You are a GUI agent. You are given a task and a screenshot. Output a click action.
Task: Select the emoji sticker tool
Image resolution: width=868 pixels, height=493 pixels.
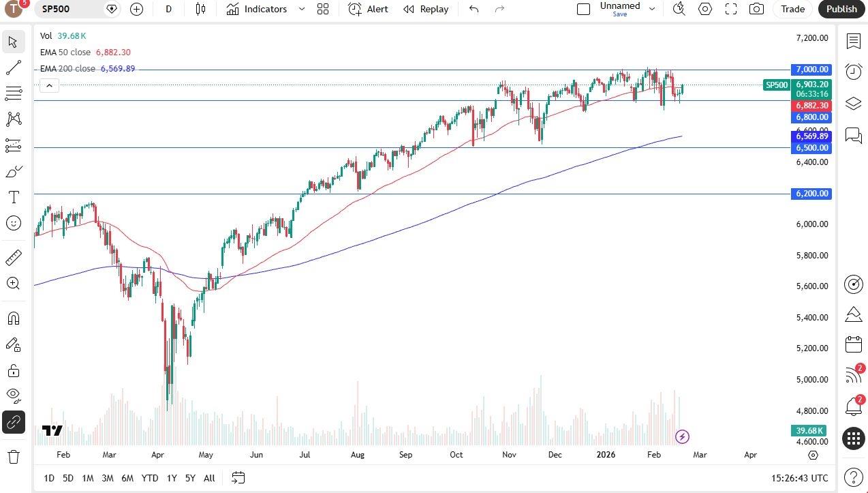(x=14, y=223)
